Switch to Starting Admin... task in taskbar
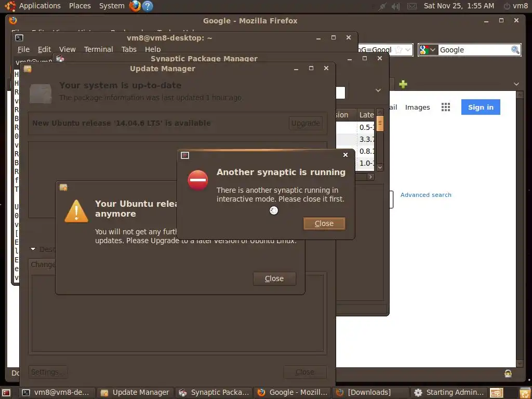Image resolution: width=532 pixels, height=399 pixels. (x=449, y=393)
